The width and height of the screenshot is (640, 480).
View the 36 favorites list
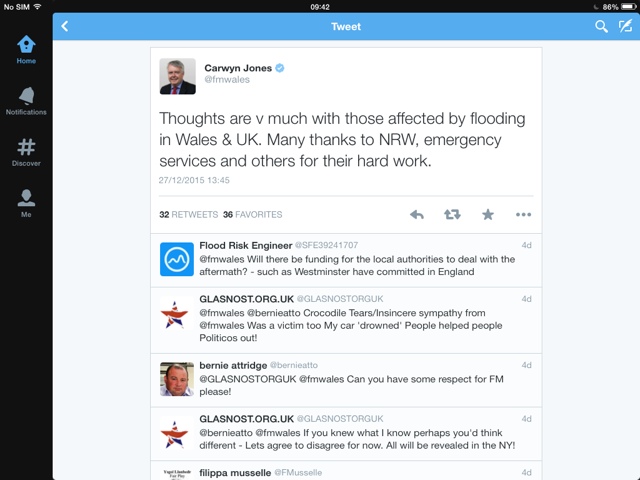click(253, 215)
